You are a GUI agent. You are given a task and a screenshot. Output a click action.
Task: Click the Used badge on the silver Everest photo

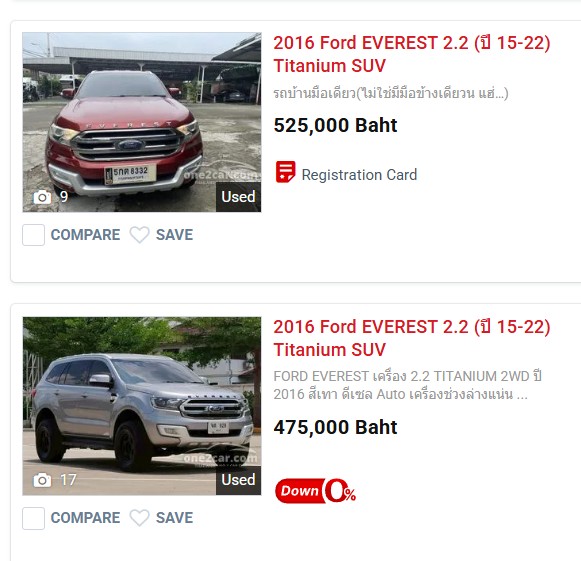click(238, 480)
